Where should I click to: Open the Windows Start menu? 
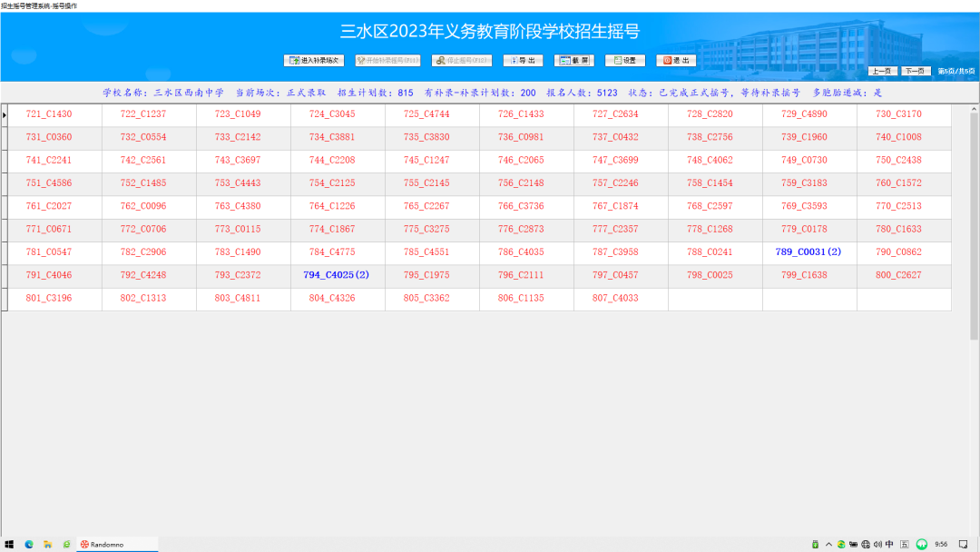point(9,545)
